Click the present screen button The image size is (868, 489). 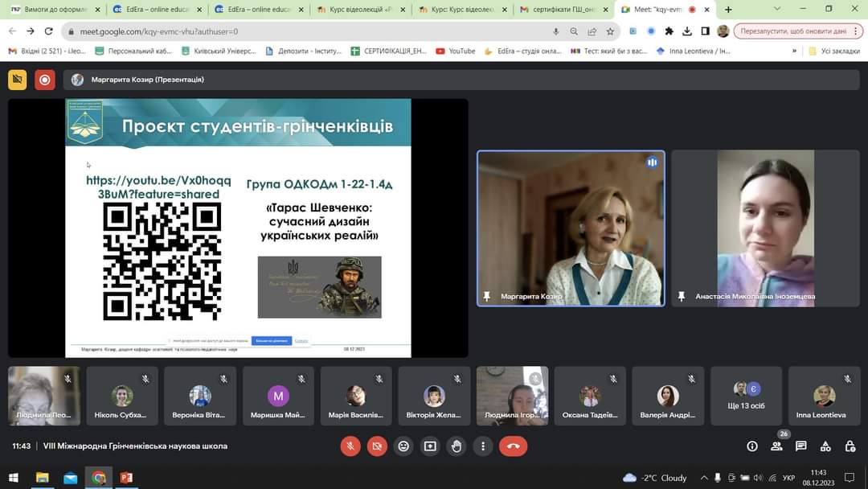[x=430, y=446]
